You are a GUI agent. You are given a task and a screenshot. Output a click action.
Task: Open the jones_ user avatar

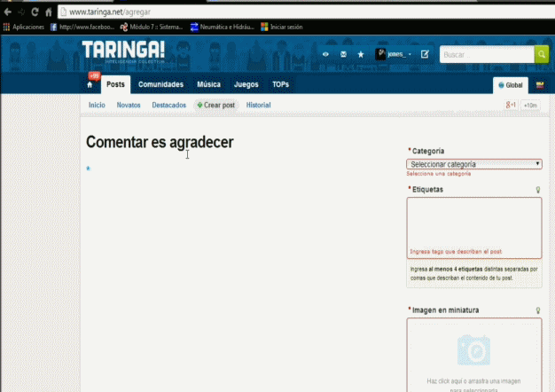click(x=380, y=54)
